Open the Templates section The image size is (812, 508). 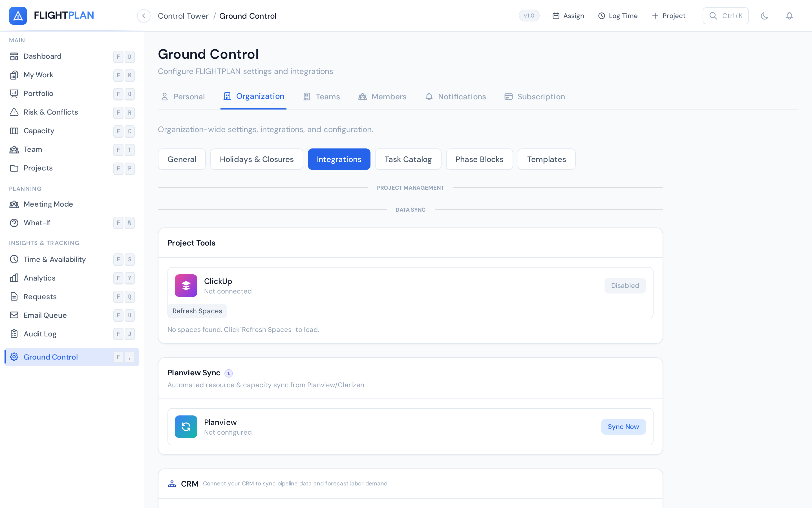pyautogui.click(x=546, y=159)
